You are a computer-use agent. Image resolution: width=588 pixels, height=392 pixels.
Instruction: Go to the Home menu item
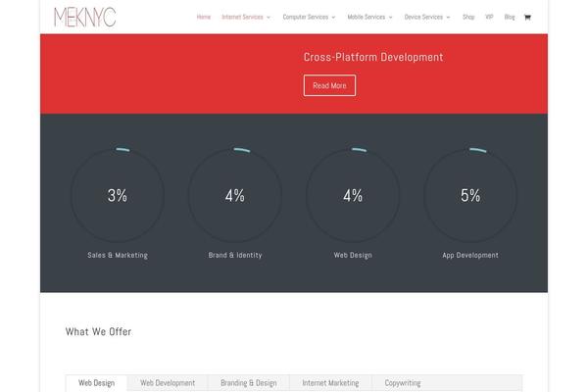tap(204, 17)
